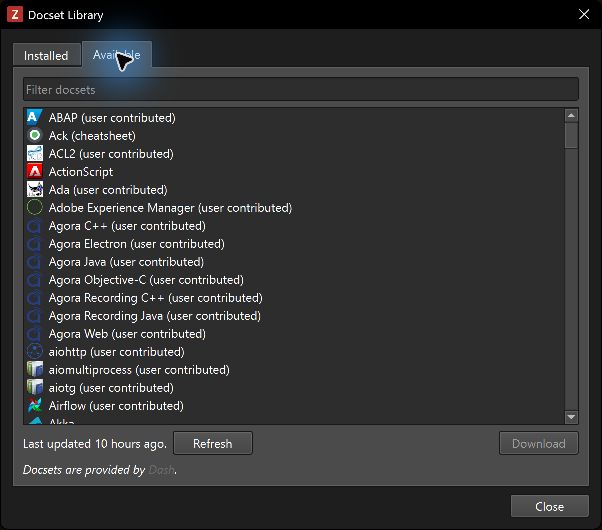Screen dimensions: 602x530
Task: Close the Docset Library window
Action: [584, 15]
